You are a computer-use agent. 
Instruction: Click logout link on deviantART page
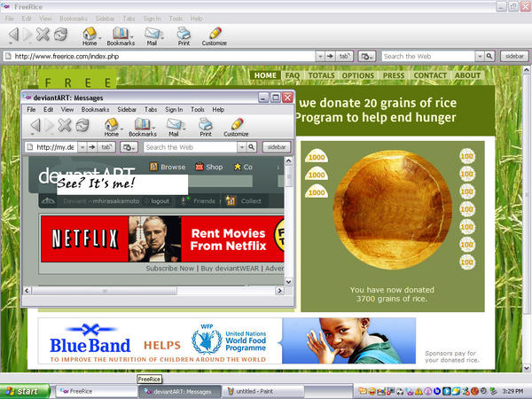click(160, 201)
